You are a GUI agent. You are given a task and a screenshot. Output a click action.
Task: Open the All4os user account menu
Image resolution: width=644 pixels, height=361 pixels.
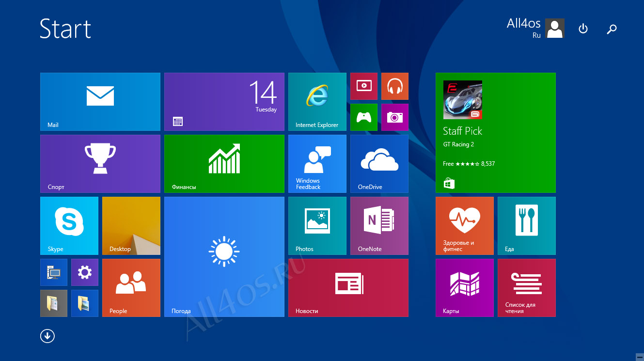pos(535,28)
